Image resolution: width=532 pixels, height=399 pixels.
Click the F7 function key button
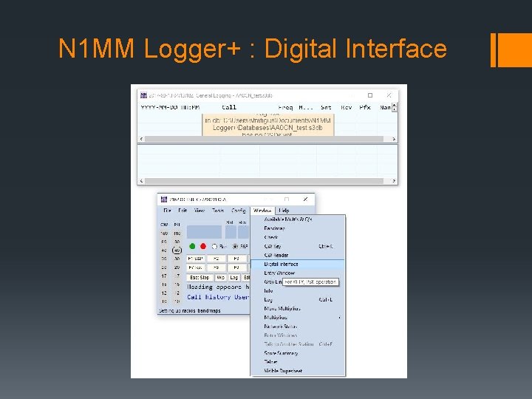click(x=195, y=267)
